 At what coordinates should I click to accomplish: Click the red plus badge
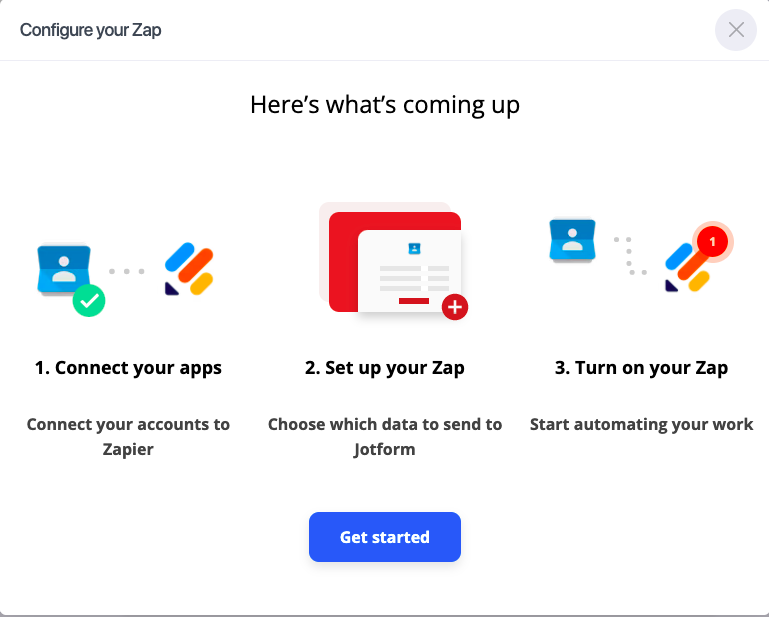(x=455, y=307)
